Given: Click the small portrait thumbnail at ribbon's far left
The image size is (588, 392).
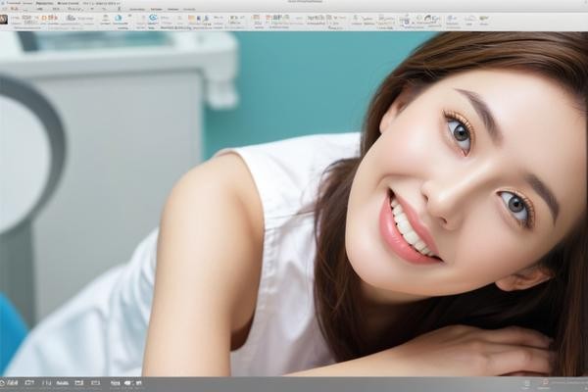Looking at the screenshot, I should tap(4, 19).
